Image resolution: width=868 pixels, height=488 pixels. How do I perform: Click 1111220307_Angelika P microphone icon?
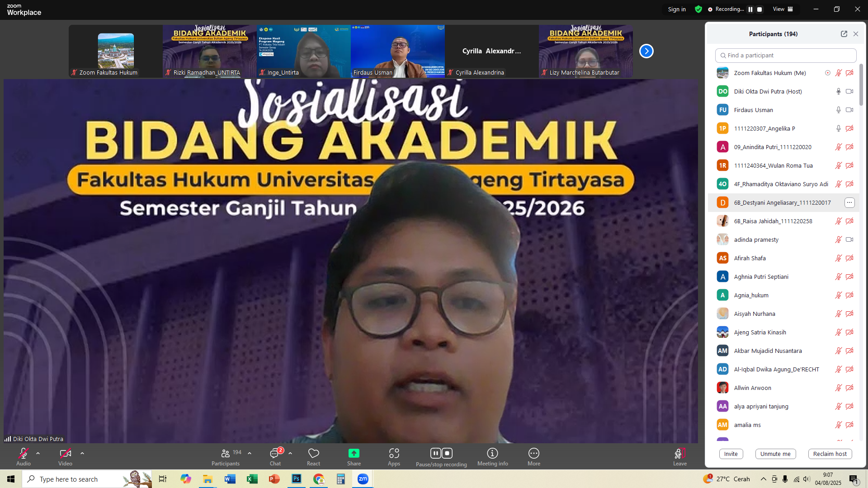(839, 128)
